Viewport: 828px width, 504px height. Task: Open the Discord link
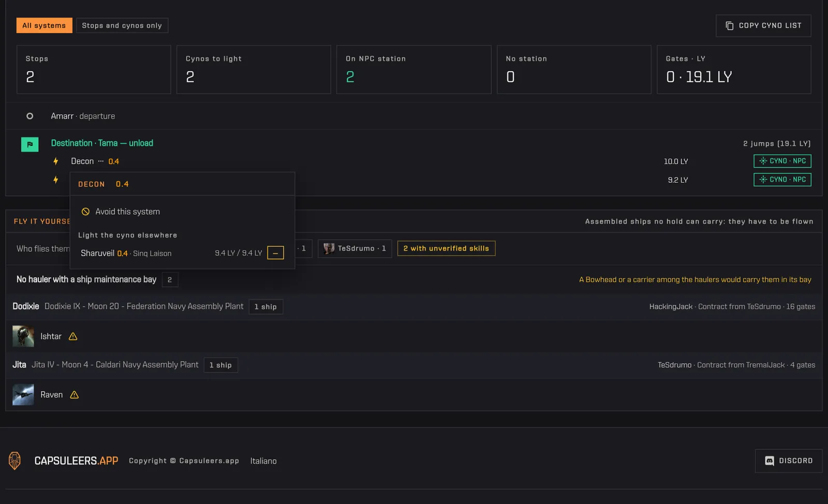click(x=789, y=461)
